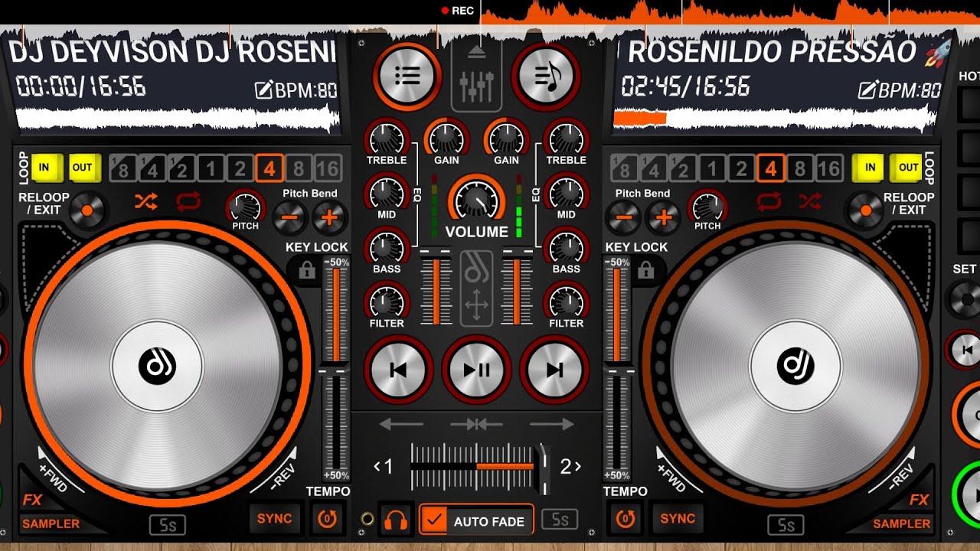The width and height of the screenshot is (980, 551).
Task: Set right deck loop OUT point
Action: (x=908, y=168)
